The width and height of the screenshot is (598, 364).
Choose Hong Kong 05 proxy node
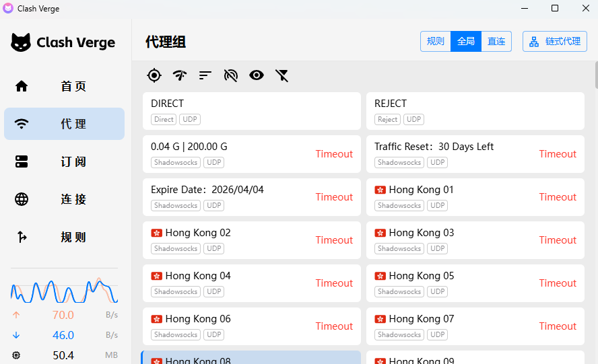coord(475,283)
